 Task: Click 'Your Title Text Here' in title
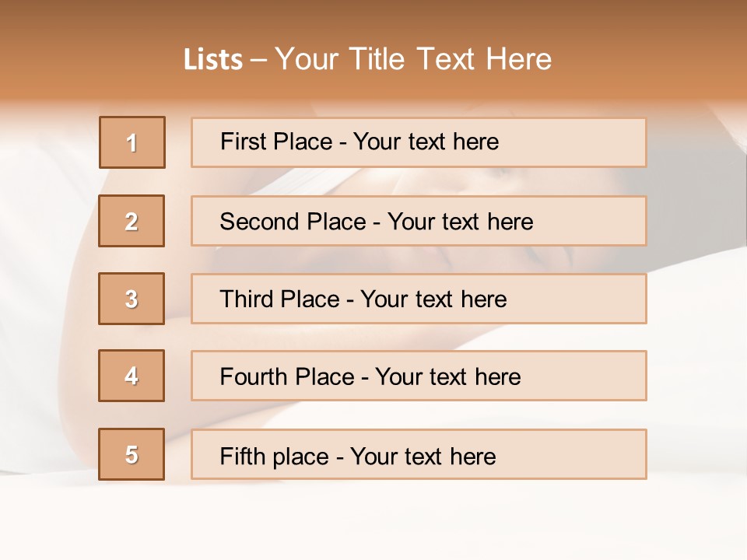[413, 60]
